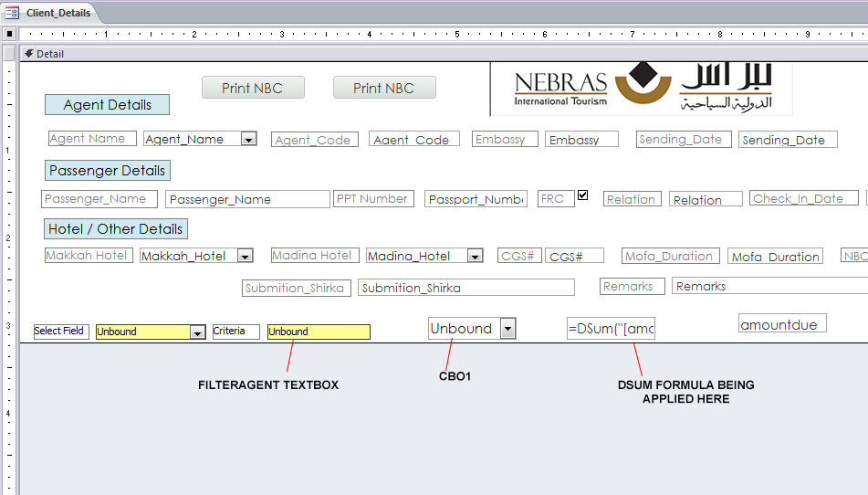Select the FRC label
The image size is (868, 495).
556,199
